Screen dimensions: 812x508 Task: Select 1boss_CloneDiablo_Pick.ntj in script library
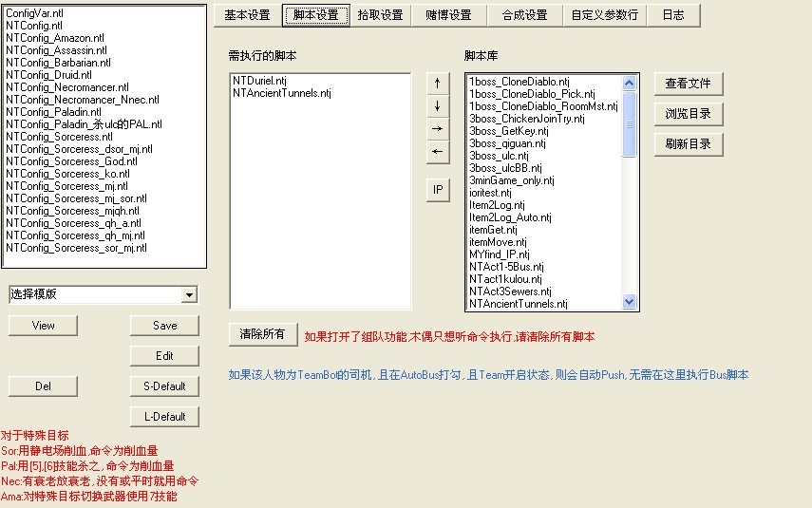[533, 94]
